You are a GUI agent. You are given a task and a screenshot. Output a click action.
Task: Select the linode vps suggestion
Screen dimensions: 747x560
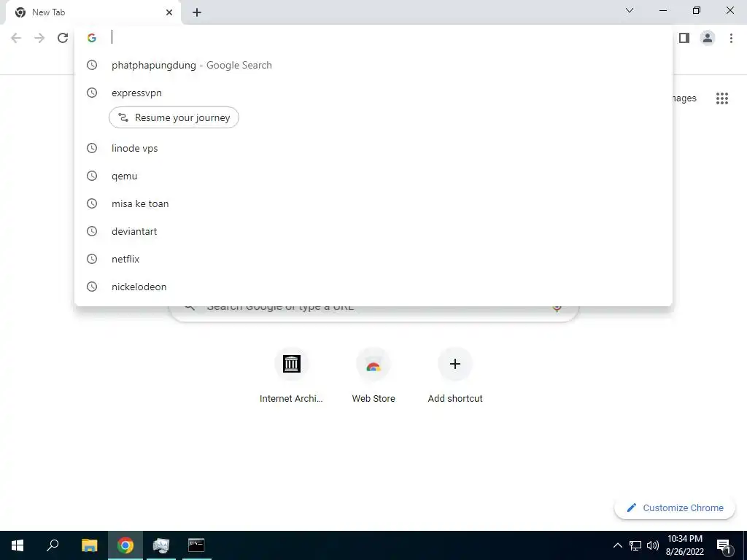(x=373, y=148)
